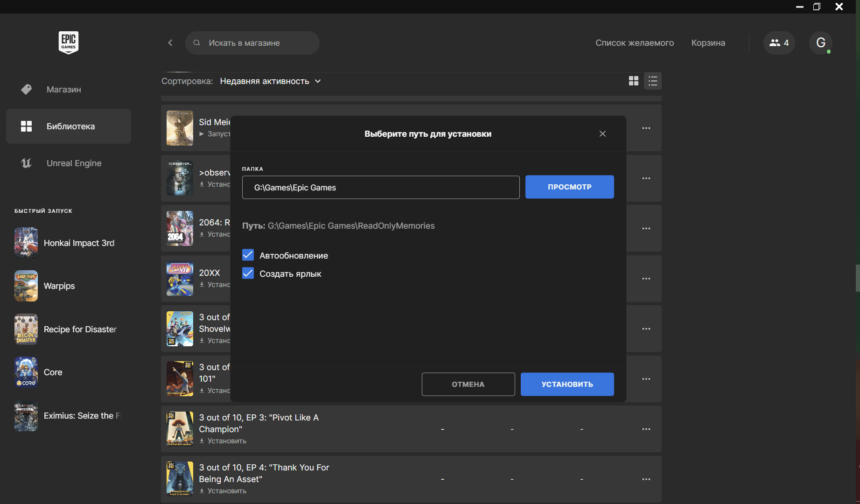Switch library to grid view
Image resolution: width=860 pixels, height=504 pixels.
[633, 81]
